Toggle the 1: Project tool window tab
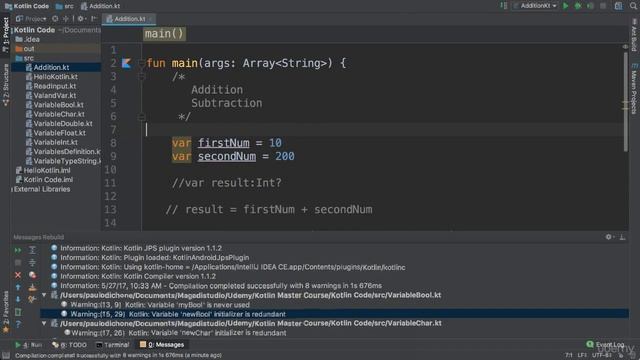 click(5, 35)
